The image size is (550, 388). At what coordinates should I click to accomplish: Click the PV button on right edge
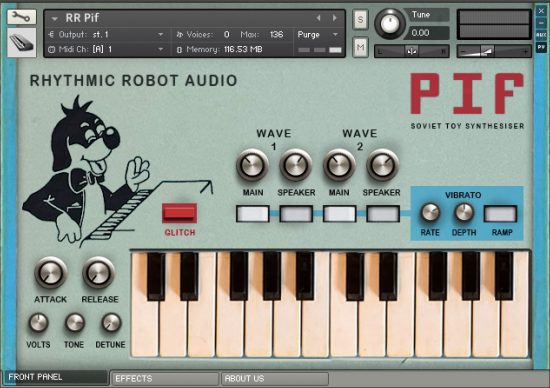pyautogui.click(x=541, y=47)
